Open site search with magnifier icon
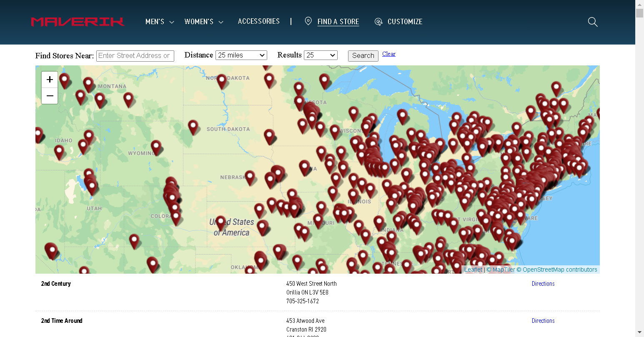 click(x=592, y=22)
